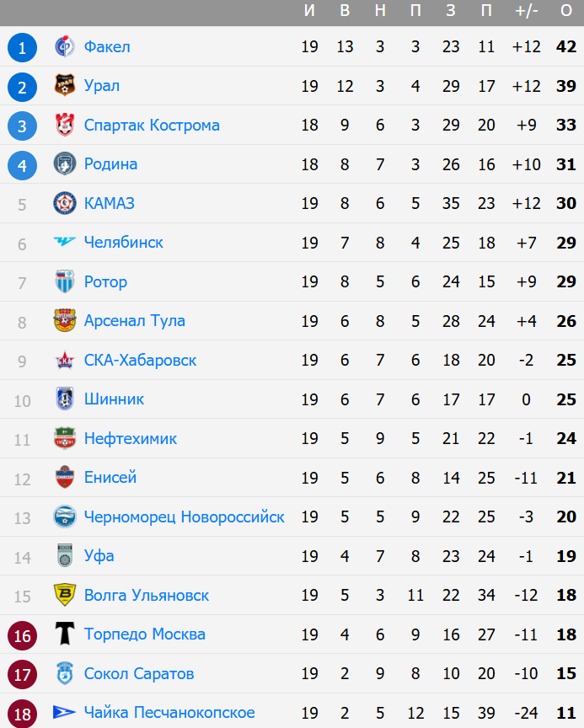The image size is (584, 728).
Task: Click the goal difference +/- column header
Action: coord(526,11)
